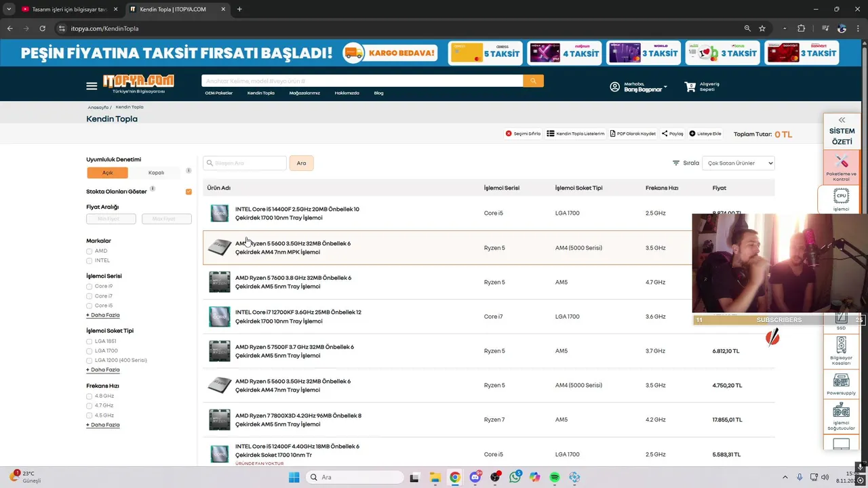Check the AMD brand checkbox
Image resolution: width=868 pixels, height=488 pixels.
pyautogui.click(x=89, y=251)
